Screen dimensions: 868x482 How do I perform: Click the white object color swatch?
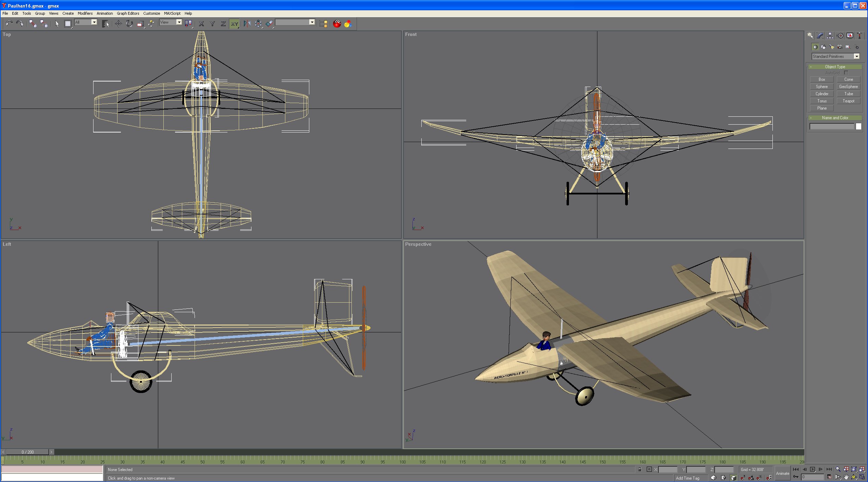(x=858, y=126)
